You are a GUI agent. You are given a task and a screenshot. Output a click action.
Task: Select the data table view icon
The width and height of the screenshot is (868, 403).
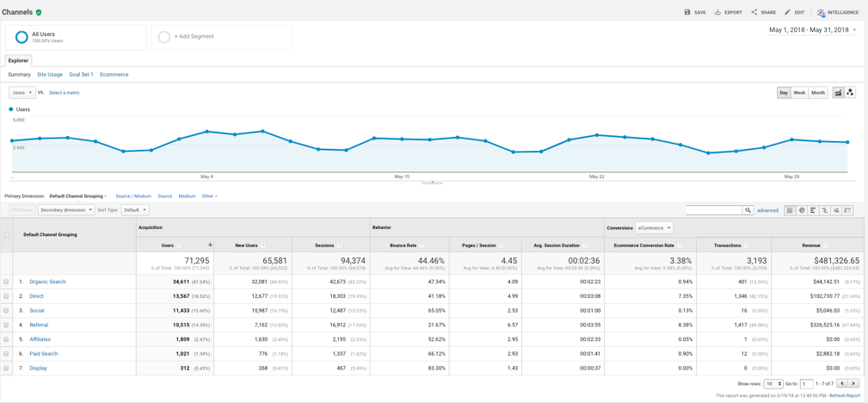(790, 210)
